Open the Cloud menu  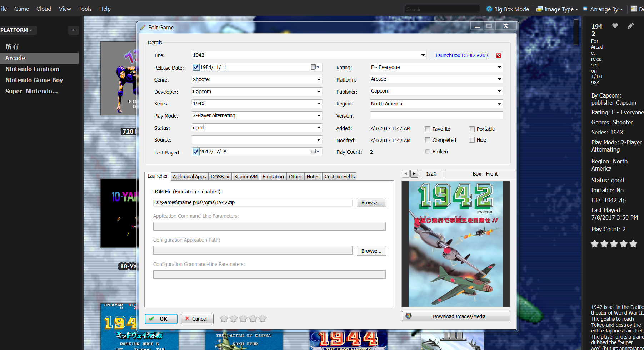click(x=44, y=9)
